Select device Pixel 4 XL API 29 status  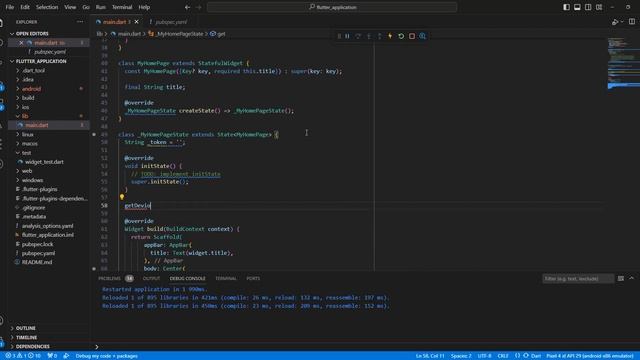[590, 356]
